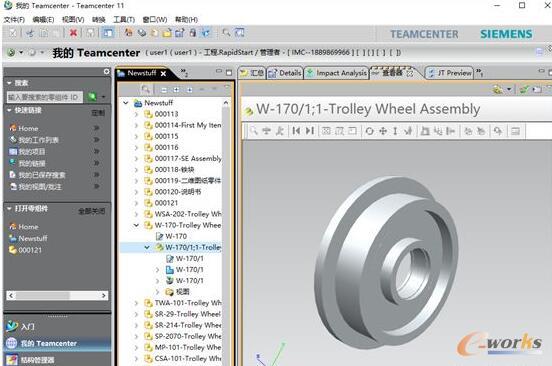Click green search button beside item ID field
The image size is (552, 366).
pyautogui.click(x=92, y=96)
